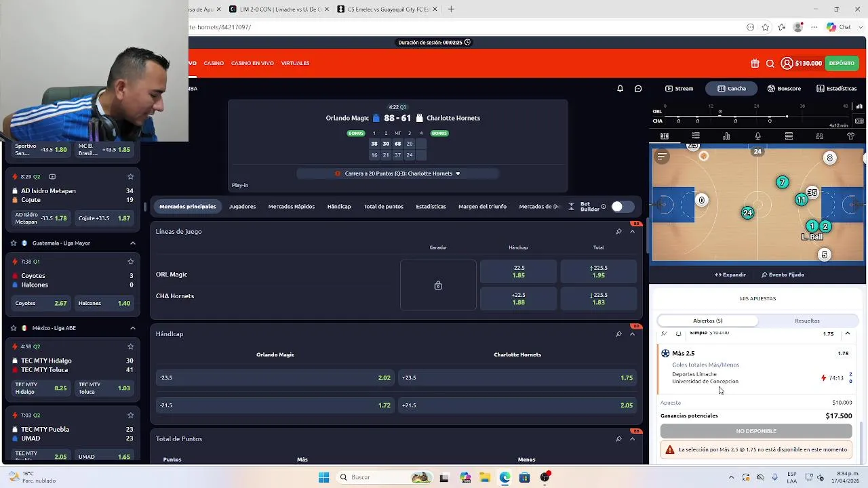The image size is (868, 488).
Task: Open the Mercados principales tab
Action: point(187,207)
